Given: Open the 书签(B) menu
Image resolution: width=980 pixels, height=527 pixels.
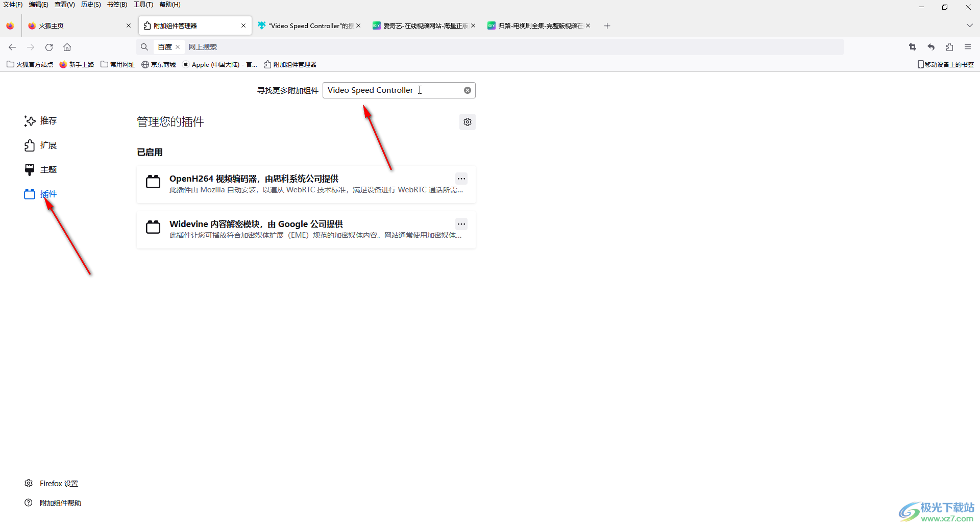Looking at the screenshot, I should (117, 5).
